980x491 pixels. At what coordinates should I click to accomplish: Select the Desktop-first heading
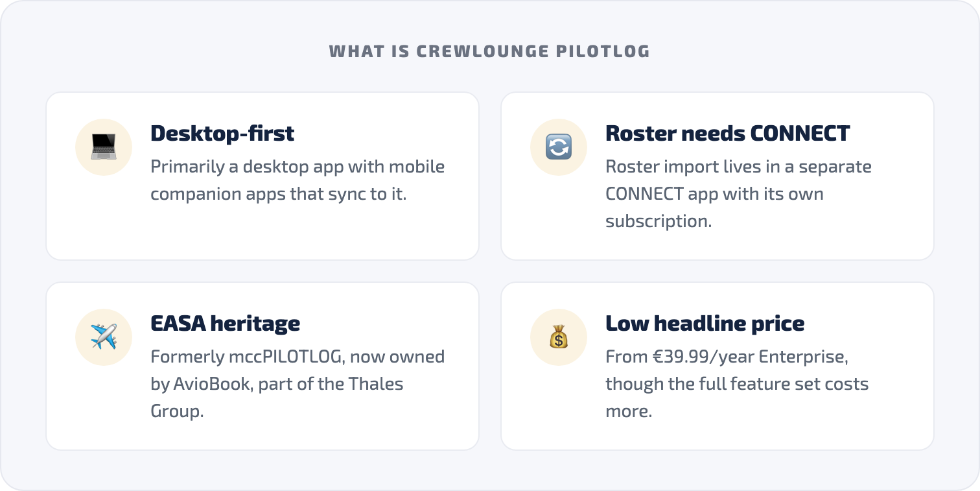222,133
